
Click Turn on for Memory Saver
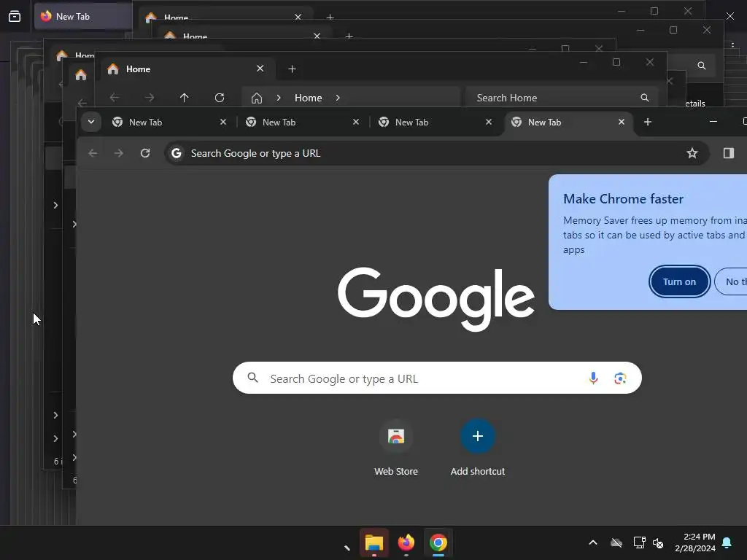679,281
